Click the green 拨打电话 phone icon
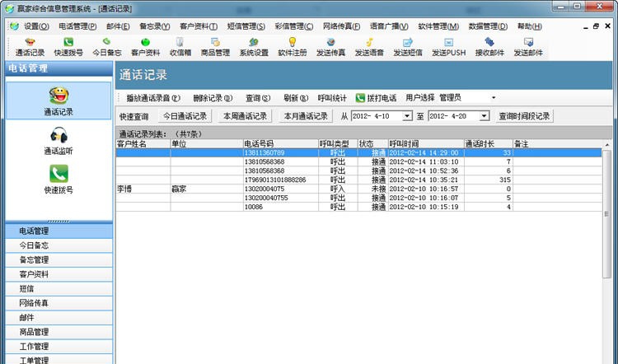 tap(360, 98)
